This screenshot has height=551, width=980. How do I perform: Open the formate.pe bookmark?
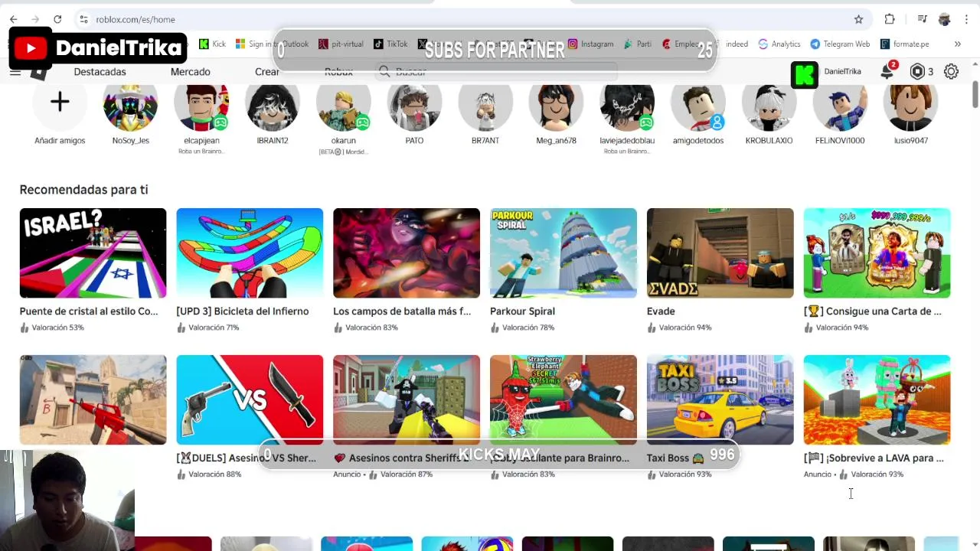point(905,44)
